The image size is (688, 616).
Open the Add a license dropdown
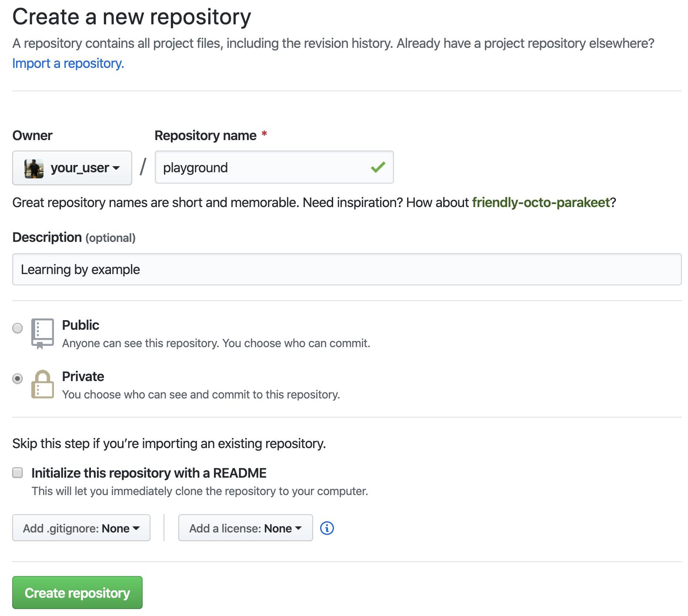click(x=245, y=528)
